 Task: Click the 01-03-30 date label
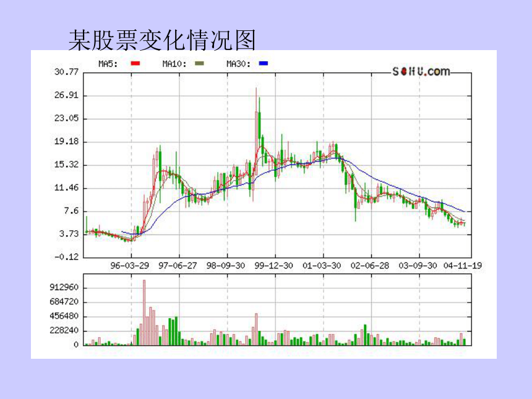click(x=322, y=265)
